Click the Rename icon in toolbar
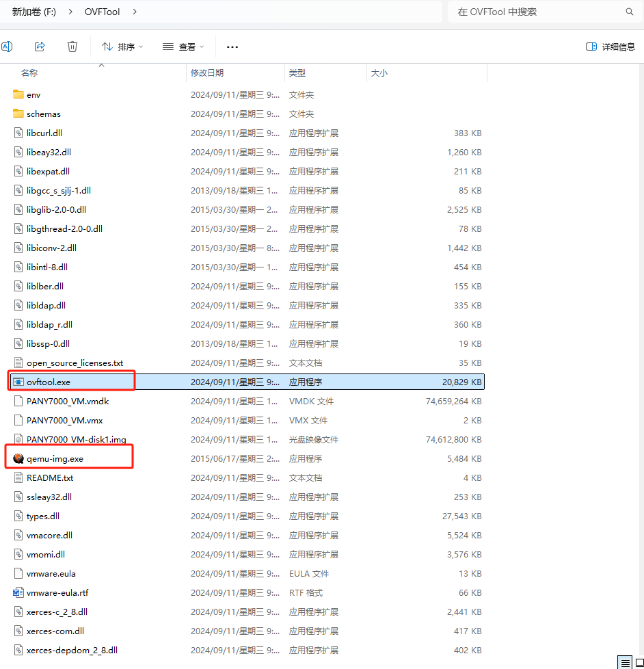Viewport: 644px width, 669px height. coord(7,47)
